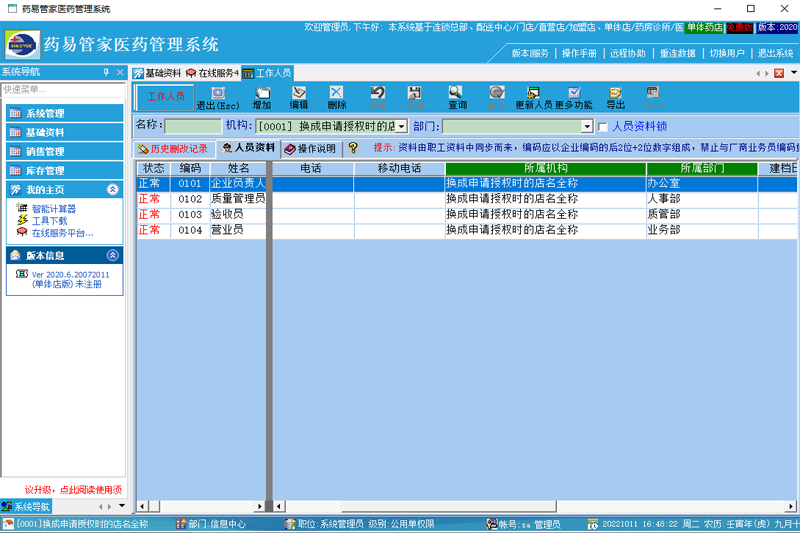800x533 pixels.
Task: Click the 所属机构 column header
Action: [545, 168]
